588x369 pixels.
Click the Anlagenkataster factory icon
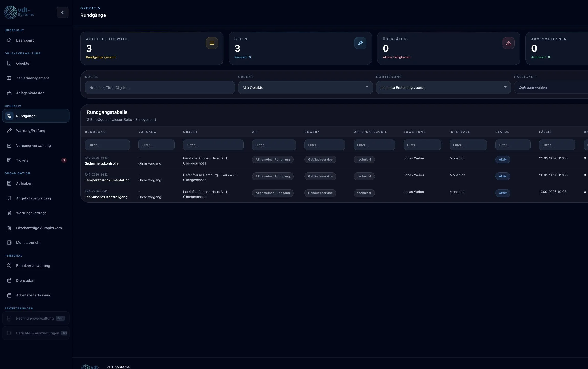coord(9,93)
